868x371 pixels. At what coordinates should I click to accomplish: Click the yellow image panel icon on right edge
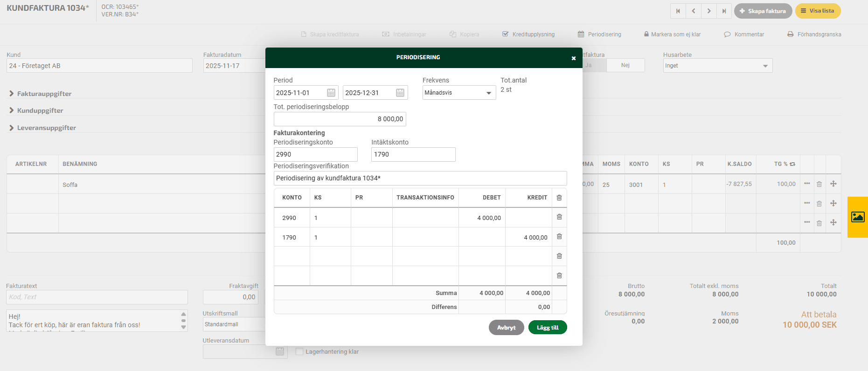(858, 217)
